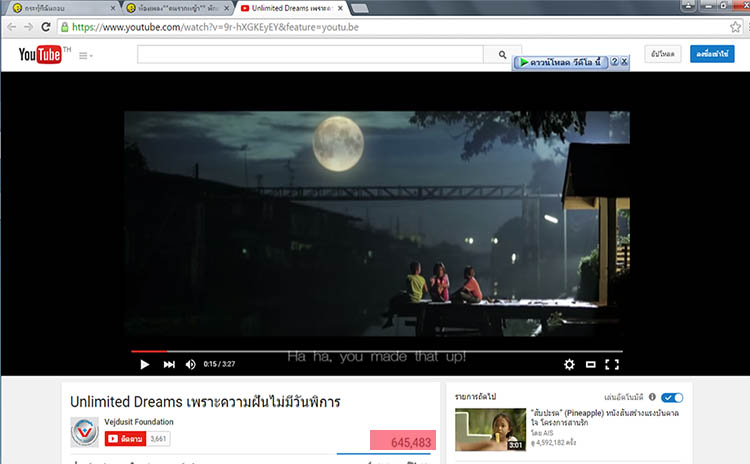Viewport: 750px width, 464px height.
Task: Click the blue sign-in button
Action: click(x=712, y=54)
